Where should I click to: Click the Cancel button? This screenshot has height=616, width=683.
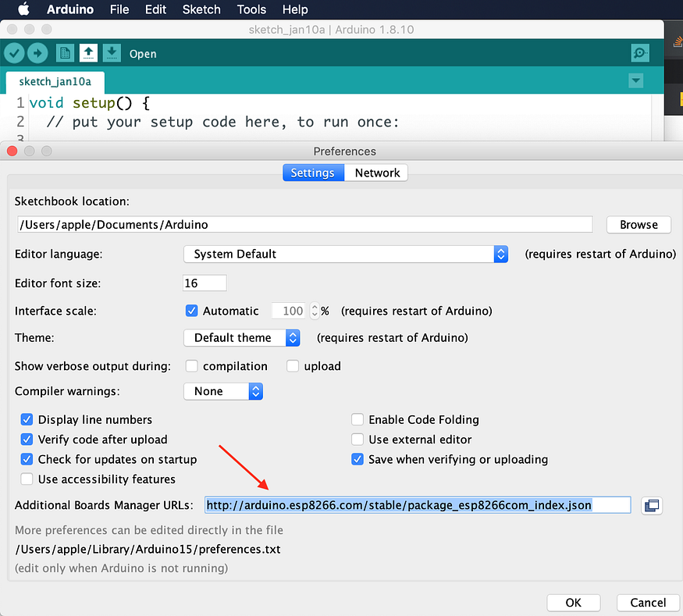click(x=648, y=603)
